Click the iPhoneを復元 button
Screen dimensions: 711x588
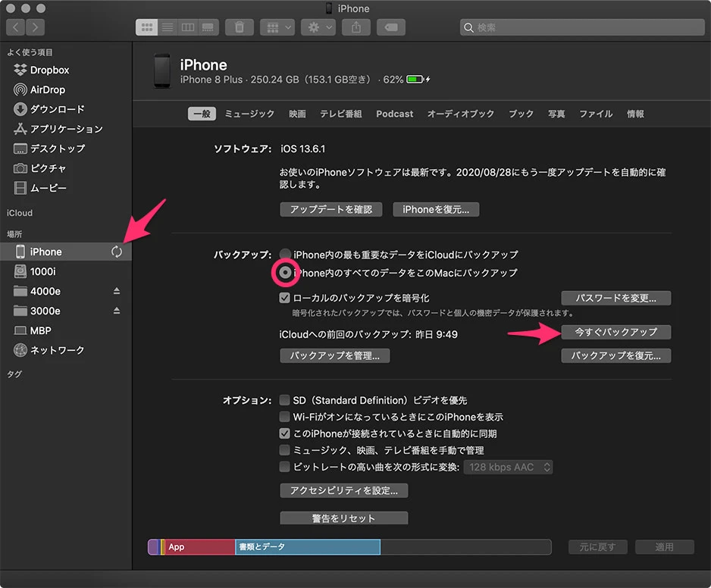click(x=436, y=209)
